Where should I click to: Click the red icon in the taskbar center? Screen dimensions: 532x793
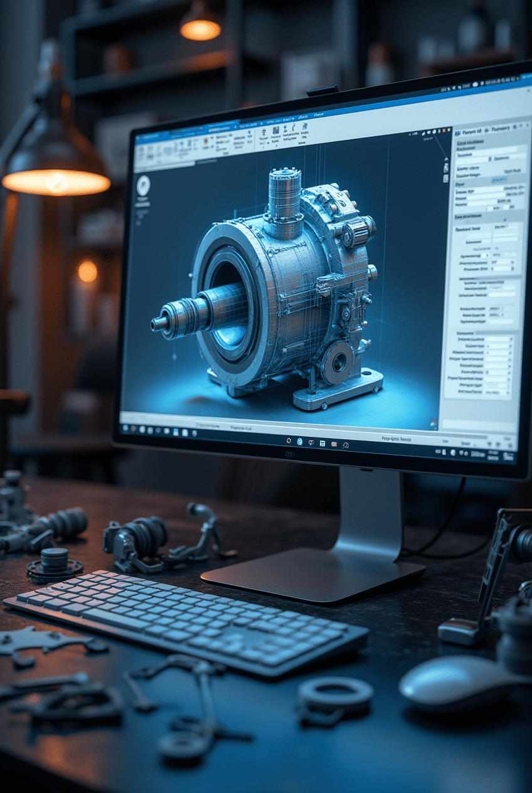click(x=334, y=444)
